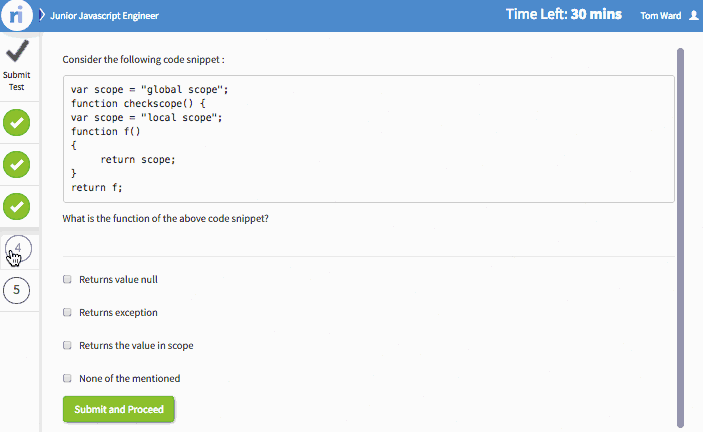Image resolution: width=703 pixels, height=432 pixels.
Task: Click the Submit and Proceed button
Action: 118,409
